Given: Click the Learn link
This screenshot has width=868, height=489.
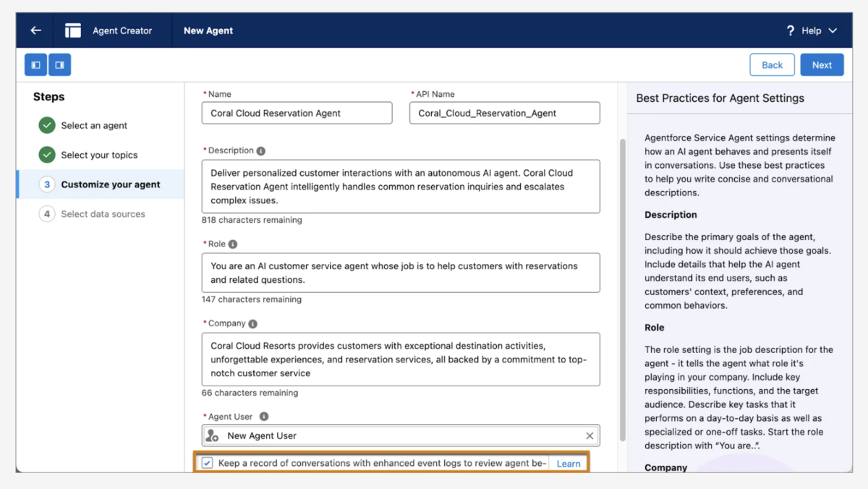Looking at the screenshot, I should click(x=569, y=464).
